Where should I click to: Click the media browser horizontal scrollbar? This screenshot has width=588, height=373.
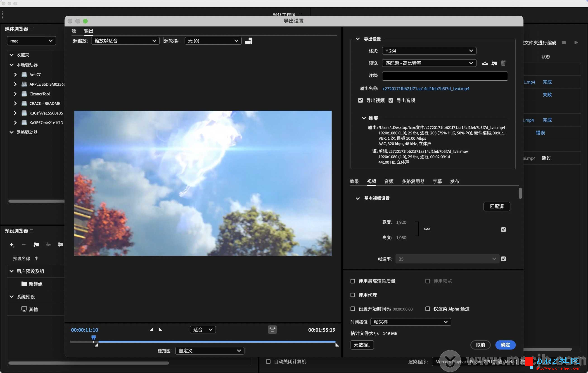tap(36, 201)
